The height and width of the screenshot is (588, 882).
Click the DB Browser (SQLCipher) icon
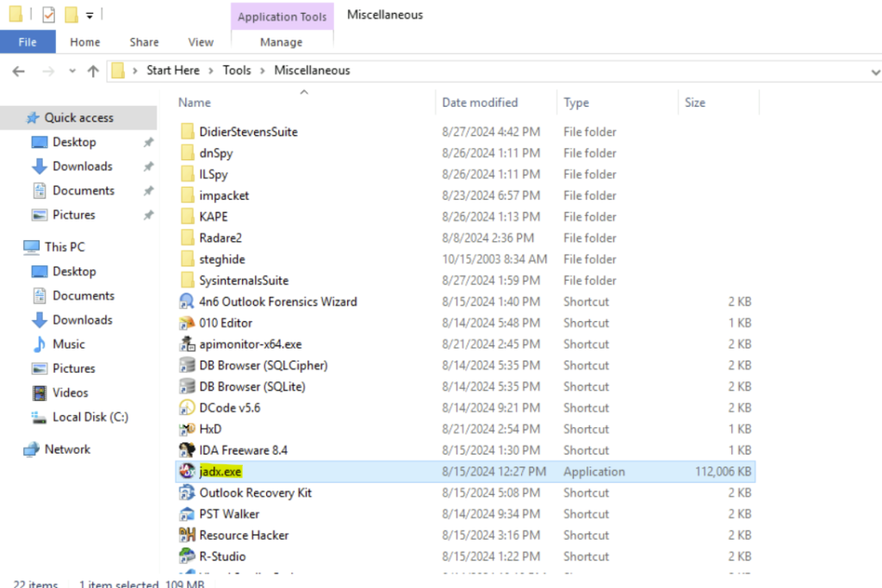[x=187, y=365]
